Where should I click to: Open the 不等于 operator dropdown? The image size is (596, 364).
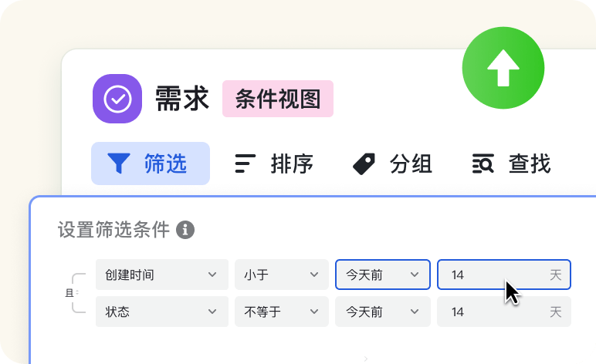[281, 312]
